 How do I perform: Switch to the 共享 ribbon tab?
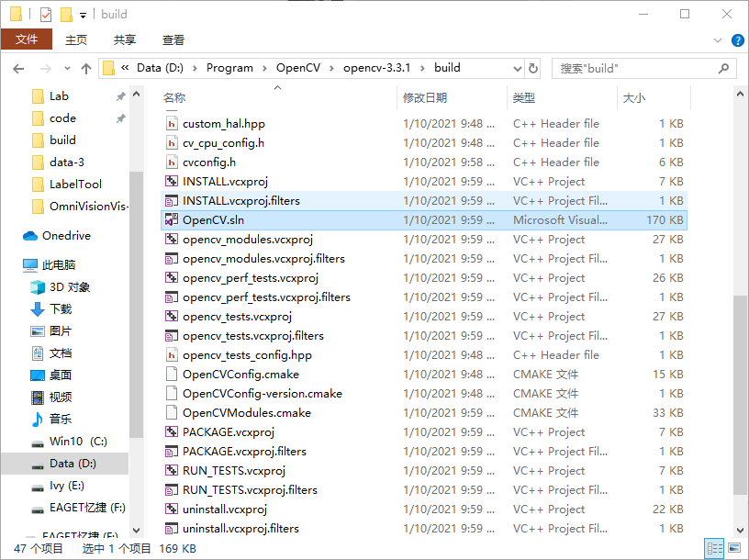(x=125, y=39)
